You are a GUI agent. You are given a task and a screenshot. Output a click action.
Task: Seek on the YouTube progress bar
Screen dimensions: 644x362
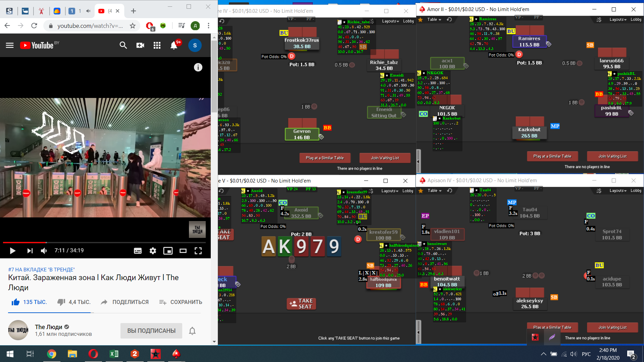(x=104, y=242)
